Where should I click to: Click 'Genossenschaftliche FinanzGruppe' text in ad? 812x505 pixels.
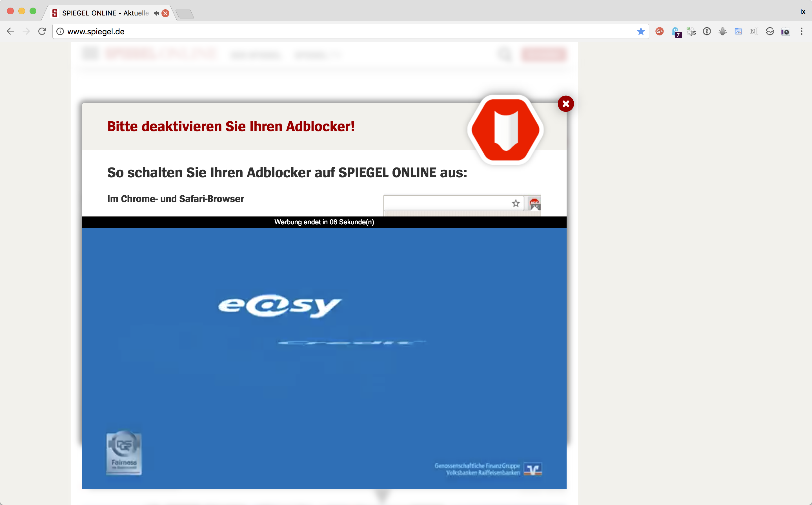[x=477, y=466]
